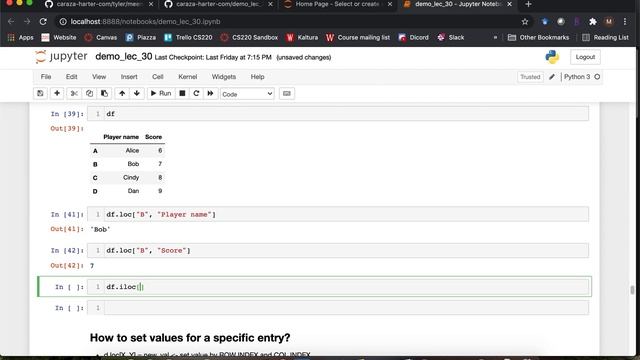Screen dimensions: 640x360
Task: Click the Python logo icon
Action: point(552,57)
